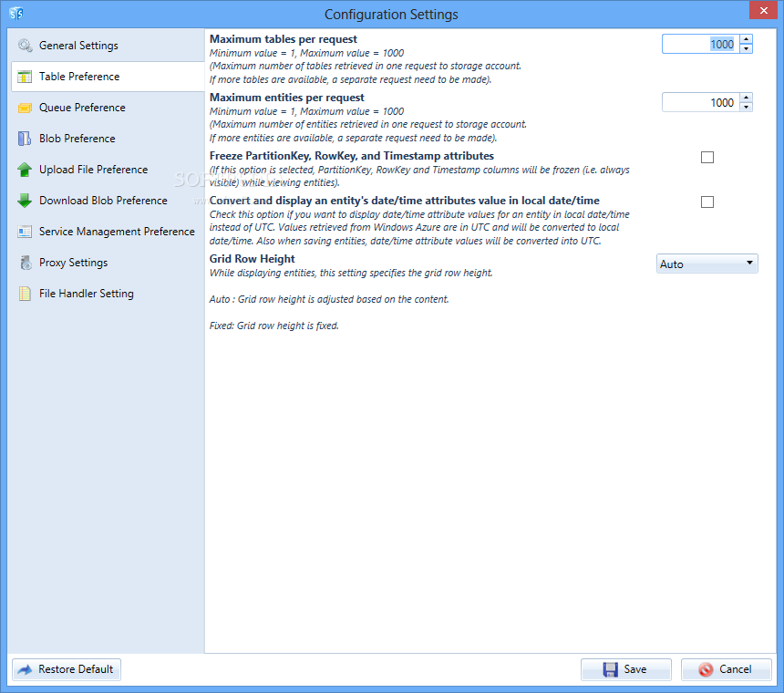
Task: Click the Table Preference grid icon
Action: tap(25, 77)
